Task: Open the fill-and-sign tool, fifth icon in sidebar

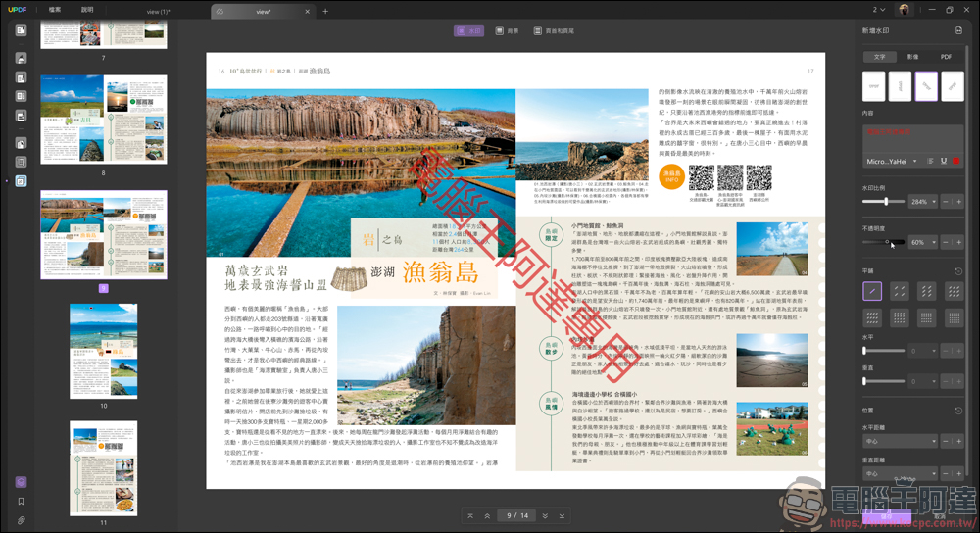Action: (x=21, y=116)
